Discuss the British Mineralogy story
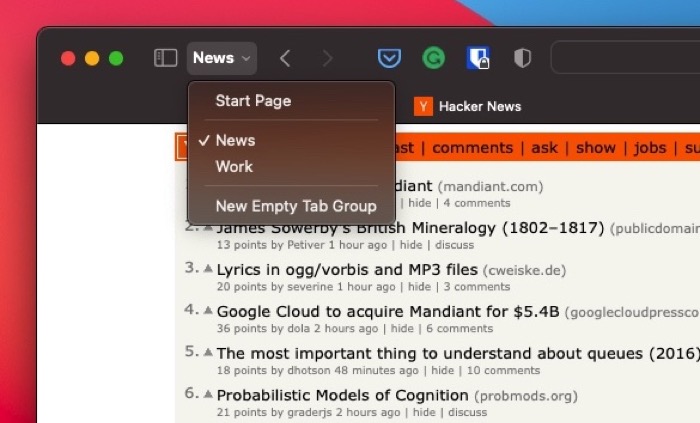The image size is (700, 423). [454, 245]
